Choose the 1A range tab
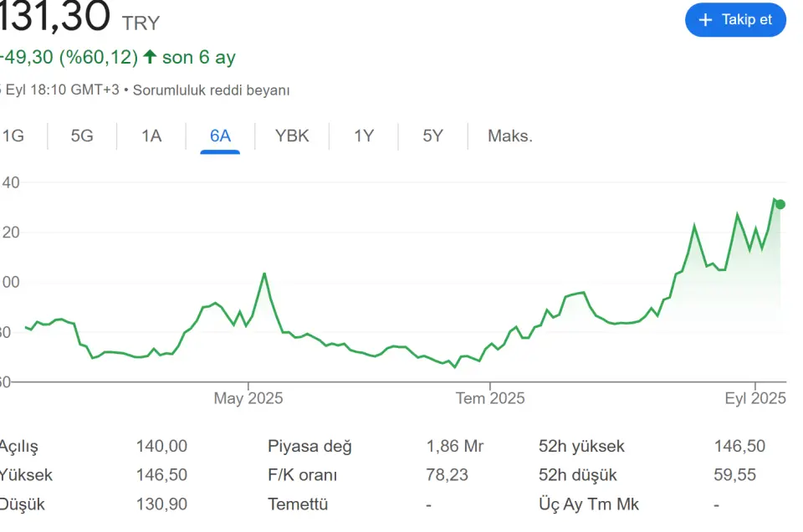 click(151, 136)
